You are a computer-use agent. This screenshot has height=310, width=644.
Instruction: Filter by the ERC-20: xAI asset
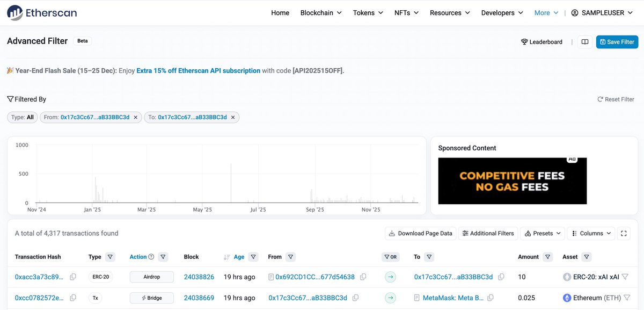pyautogui.click(x=625, y=277)
